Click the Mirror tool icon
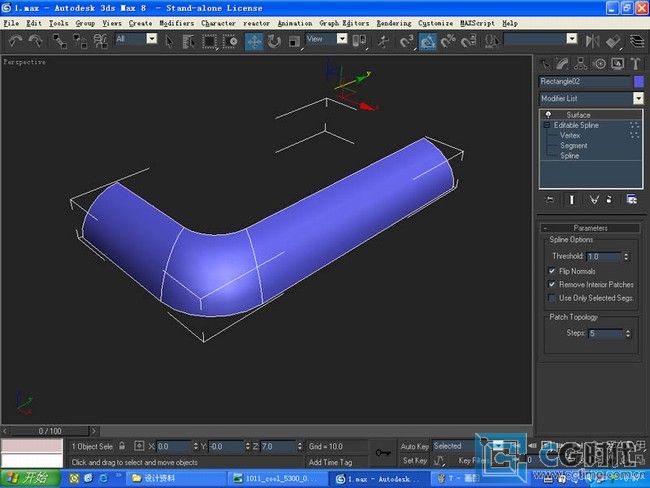Image resolution: width=650 pixels, height=488 pixels. 592,41
